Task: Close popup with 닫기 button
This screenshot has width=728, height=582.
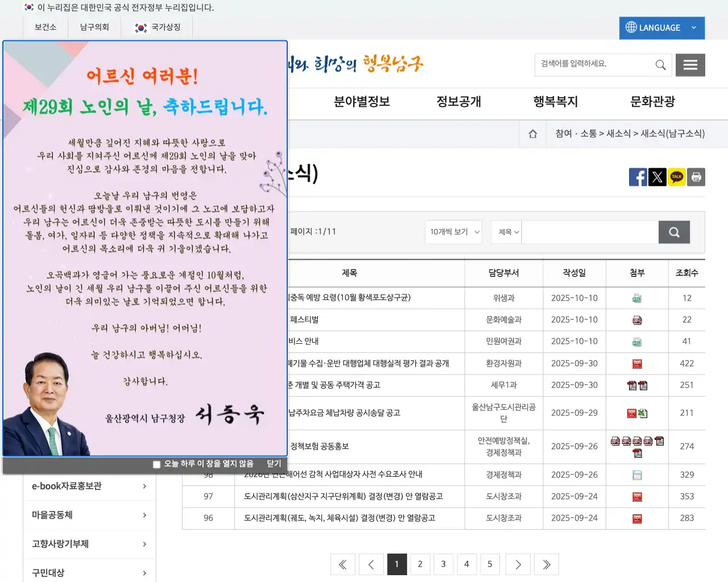Action: pos(274,464)
